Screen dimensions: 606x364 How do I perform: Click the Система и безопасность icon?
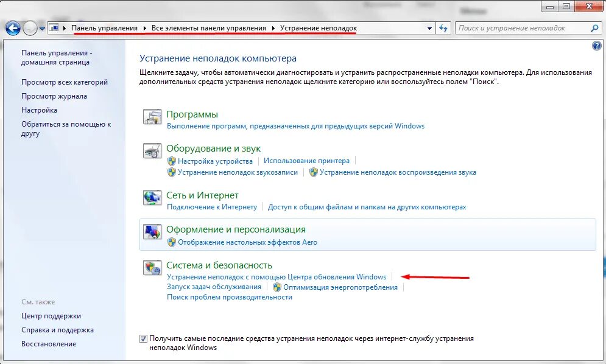point(152,267)
